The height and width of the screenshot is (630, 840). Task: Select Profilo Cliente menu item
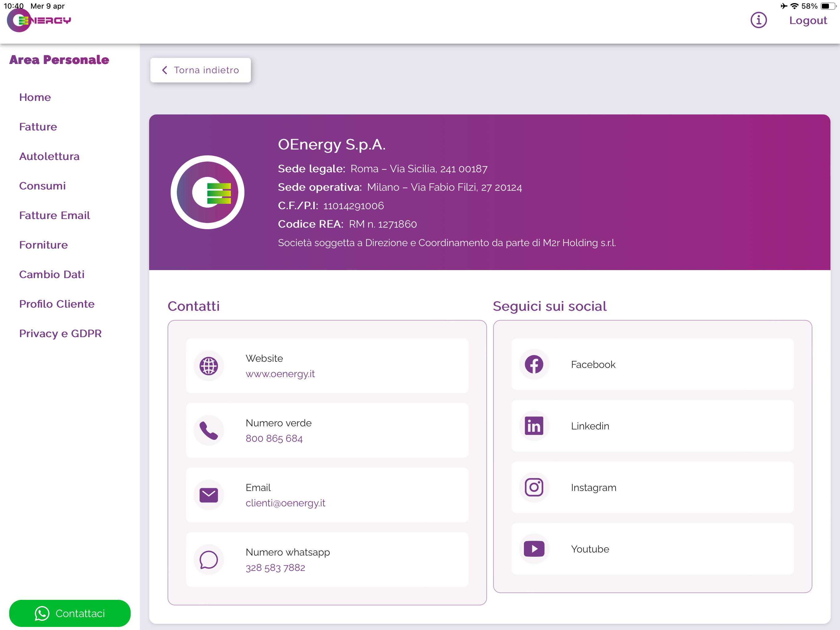(57, 304)
